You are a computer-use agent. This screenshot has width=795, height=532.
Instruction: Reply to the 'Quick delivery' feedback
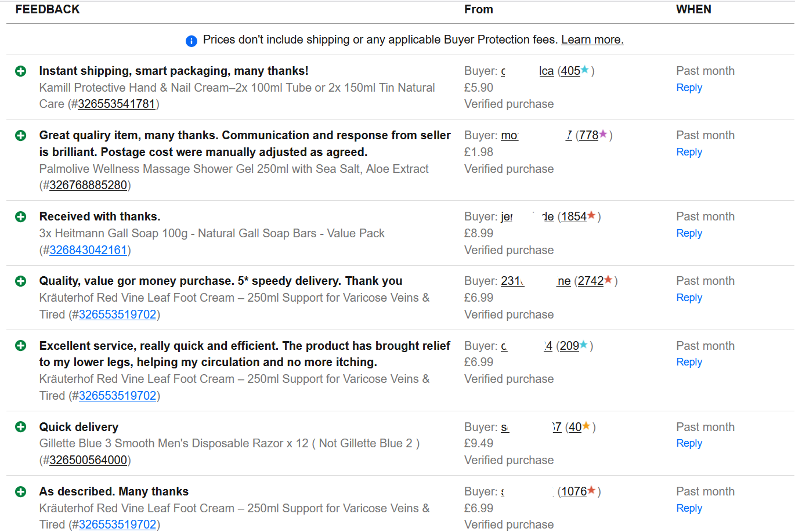tap(689, 443)
